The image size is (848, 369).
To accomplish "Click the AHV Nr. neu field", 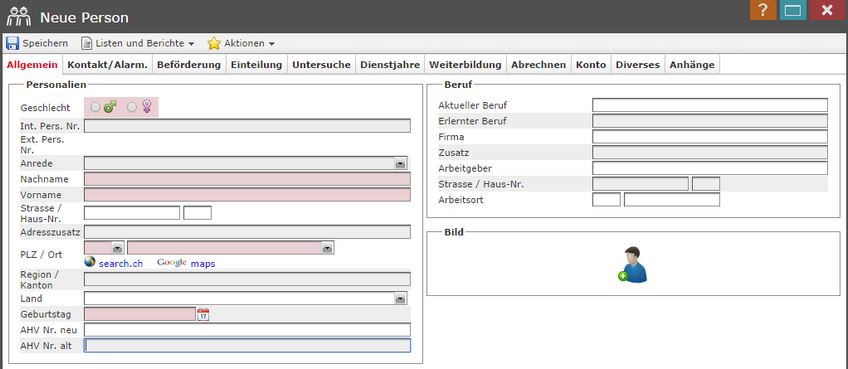I will point(247,330).
